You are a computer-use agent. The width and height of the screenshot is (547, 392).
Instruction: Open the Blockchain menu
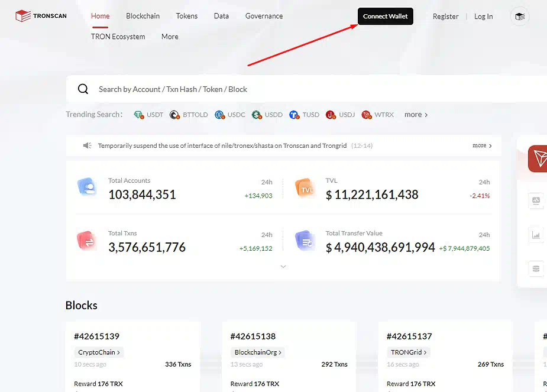(143, 16)
